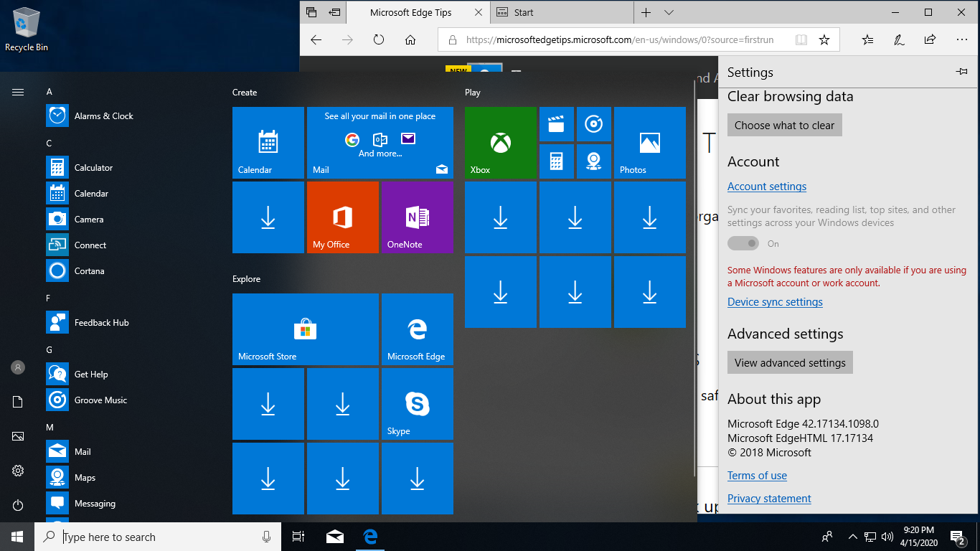The height and width of the screenshot is (551, 980).
Task: Open Pictures from Start sidebar
Action: (18, 436)
